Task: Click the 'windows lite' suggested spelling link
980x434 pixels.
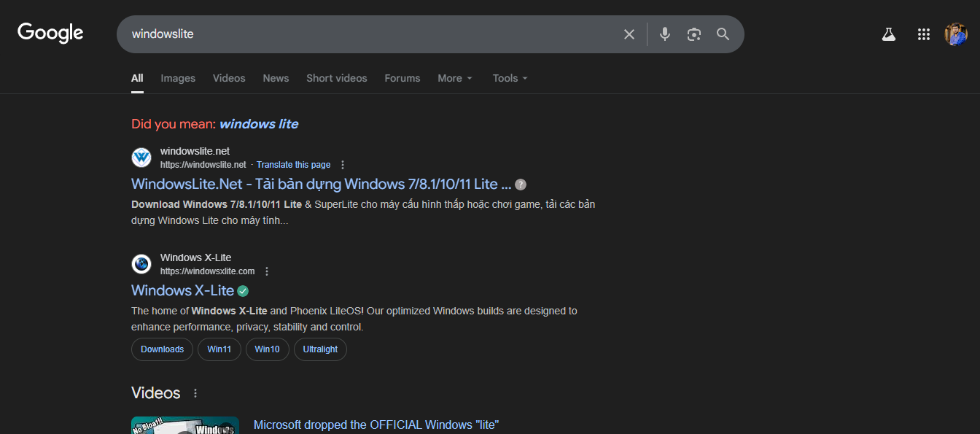Action: pyautogui.click(x=259, y=124)
